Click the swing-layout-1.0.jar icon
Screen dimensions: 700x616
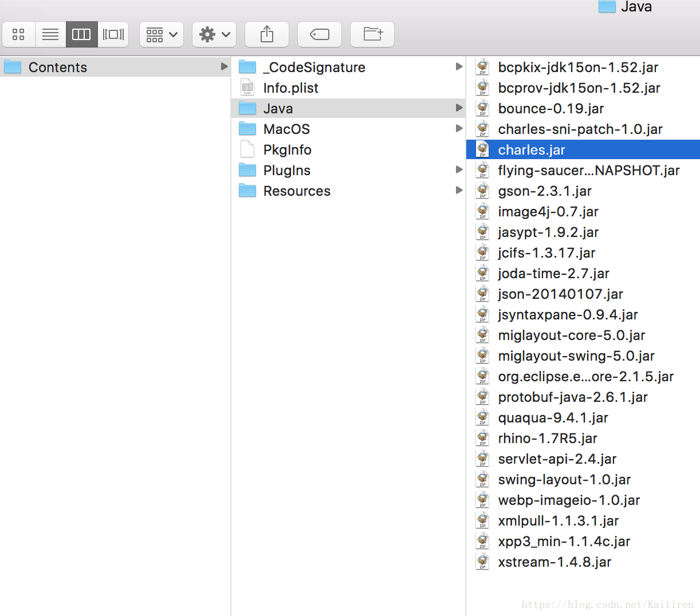tap(483, 479)
